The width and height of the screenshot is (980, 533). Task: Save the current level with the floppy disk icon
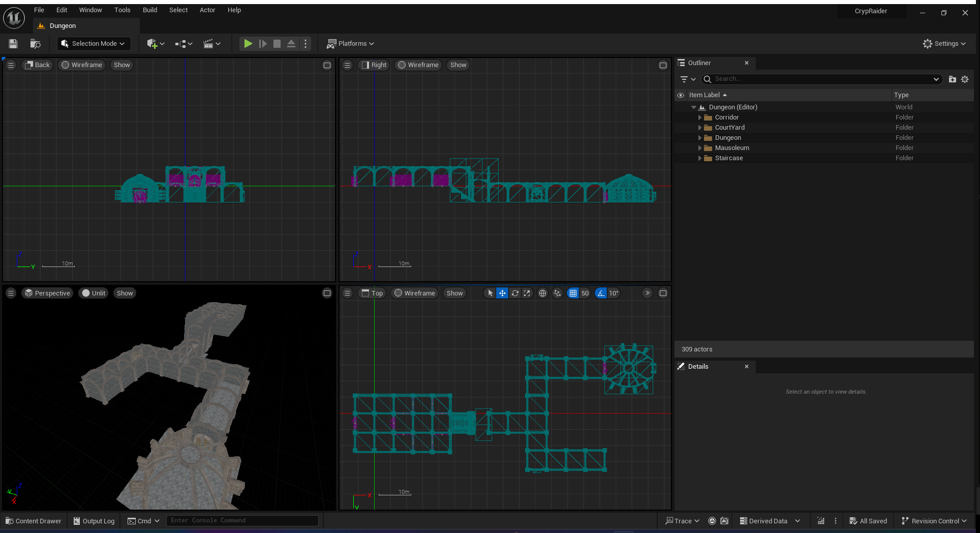click(x=13, y=44)
